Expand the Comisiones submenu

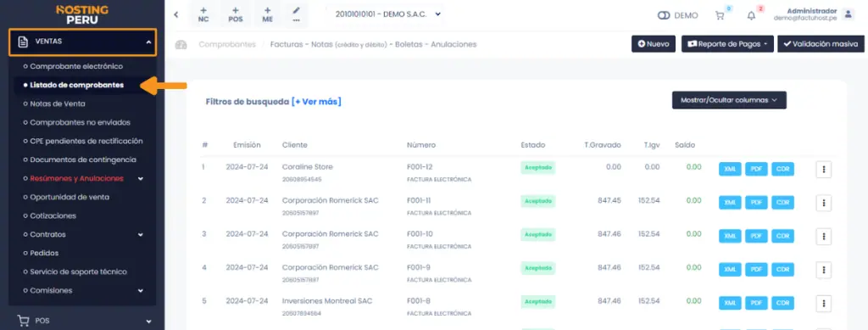141,291
